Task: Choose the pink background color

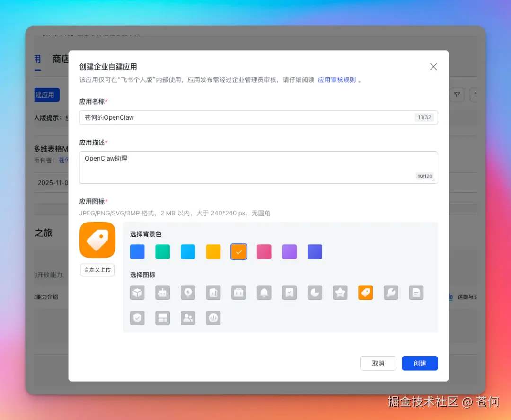Action: click(x=264, y=251)
